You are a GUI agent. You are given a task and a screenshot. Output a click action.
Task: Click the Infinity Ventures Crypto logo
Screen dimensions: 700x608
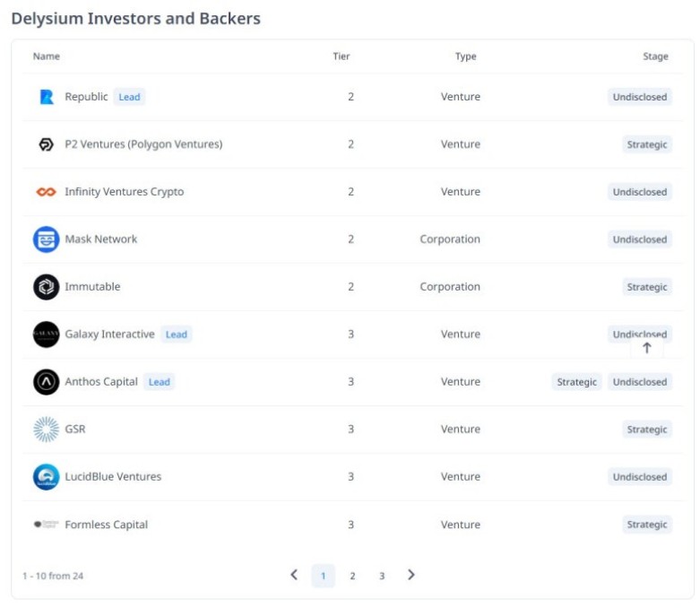click(x=47, y=192)
